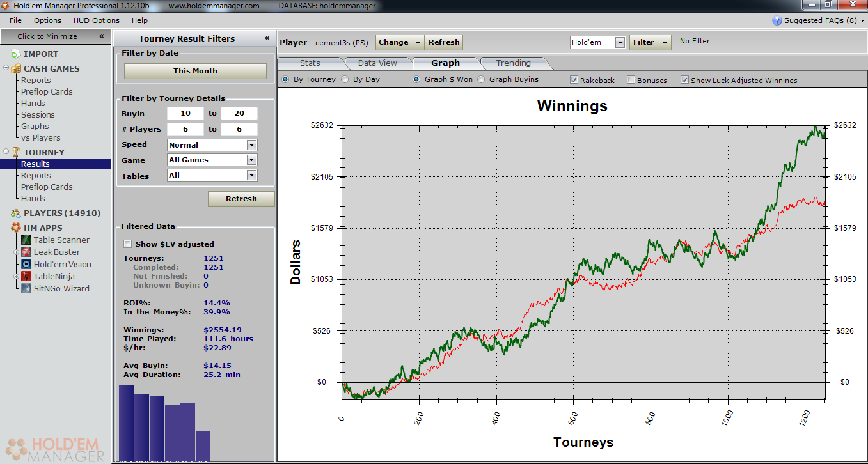Screen dimensions: 868x464
Task: Collapse Tourney Result Filters panel chevron
Action: tap(267, 38)
